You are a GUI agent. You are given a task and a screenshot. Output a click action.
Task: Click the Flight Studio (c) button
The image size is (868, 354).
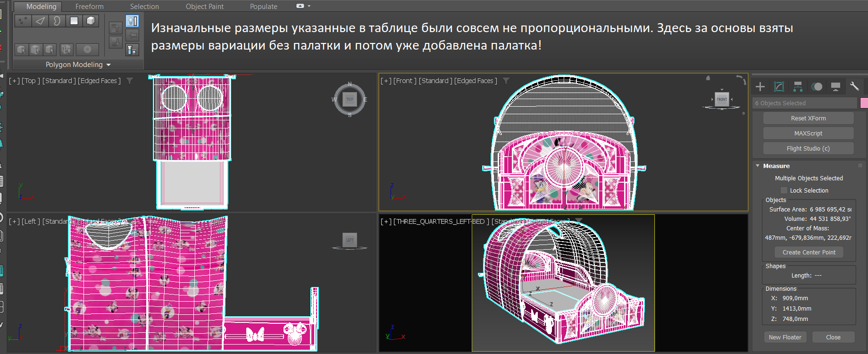click(x=808, y=148)
